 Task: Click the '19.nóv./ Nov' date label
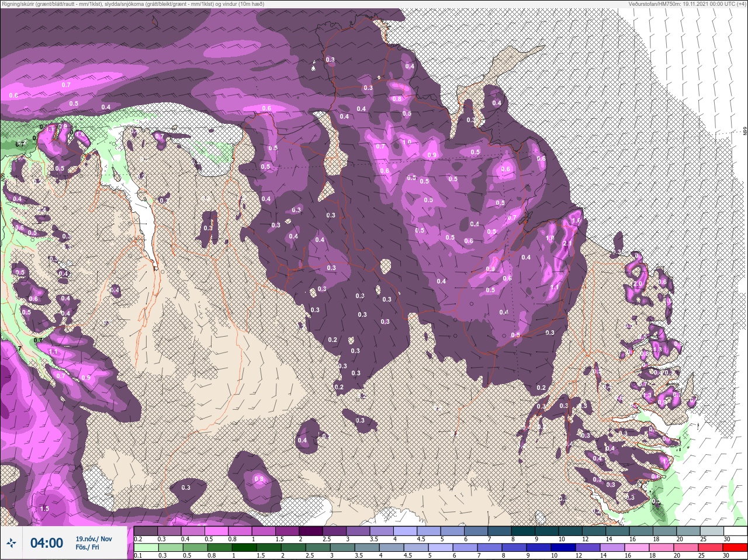pyautogui.click(x=93, y=538)
